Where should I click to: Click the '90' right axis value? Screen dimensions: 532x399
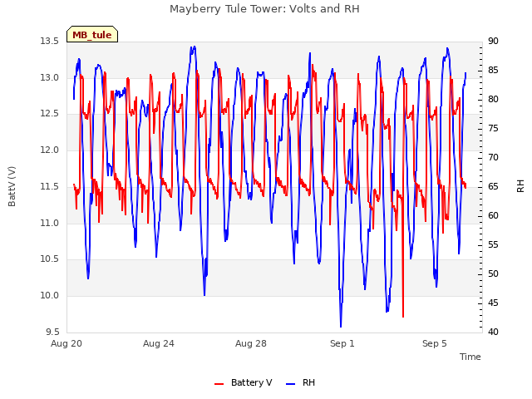click(493, 42)
